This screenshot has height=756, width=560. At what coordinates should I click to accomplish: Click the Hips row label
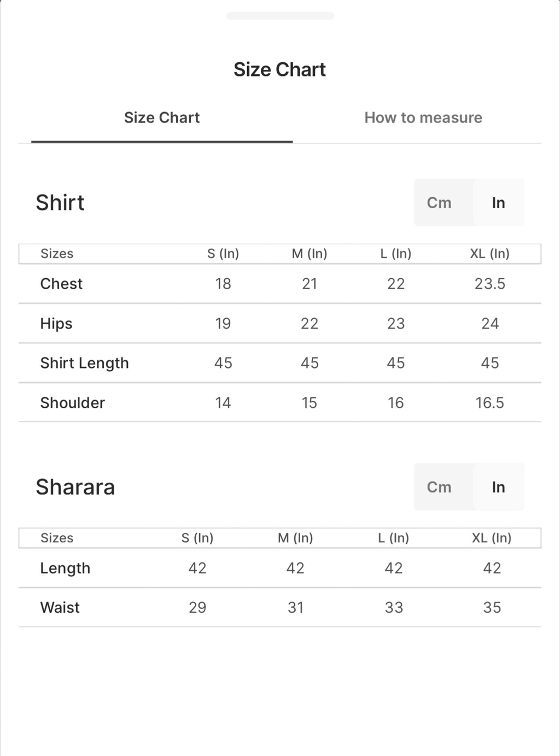56,324
